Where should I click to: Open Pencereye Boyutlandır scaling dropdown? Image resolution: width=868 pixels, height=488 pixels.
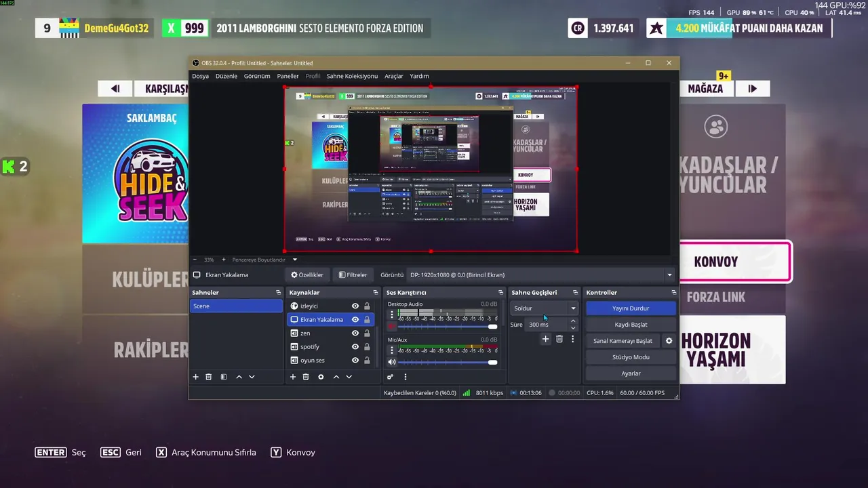point(264,260)
